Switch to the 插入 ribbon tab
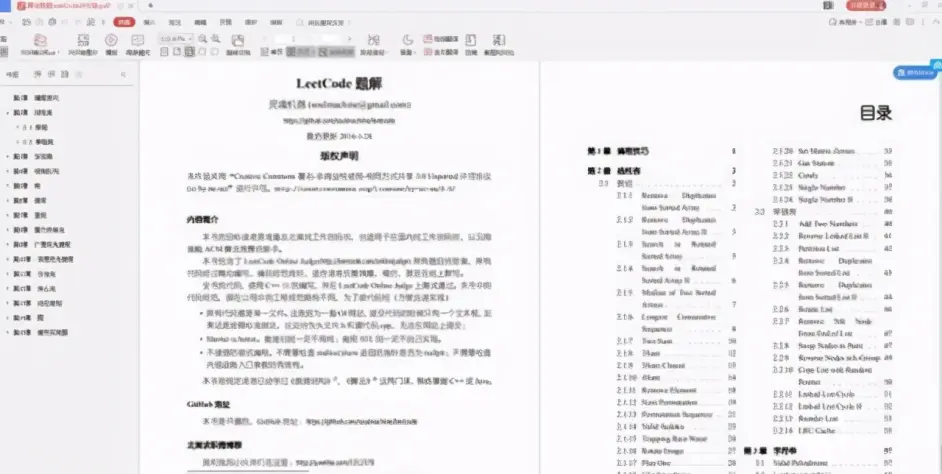 [x=150, y=22]
